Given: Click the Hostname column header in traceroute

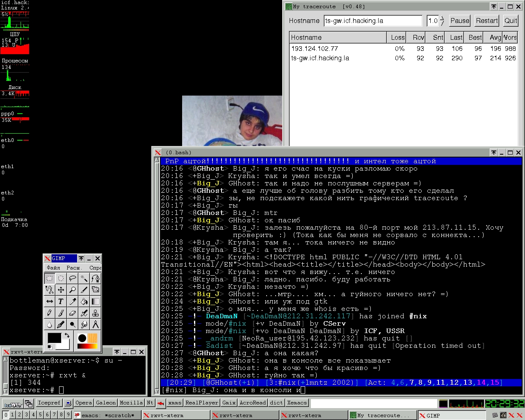Looking at the screenshot, I should click(338, 37).
